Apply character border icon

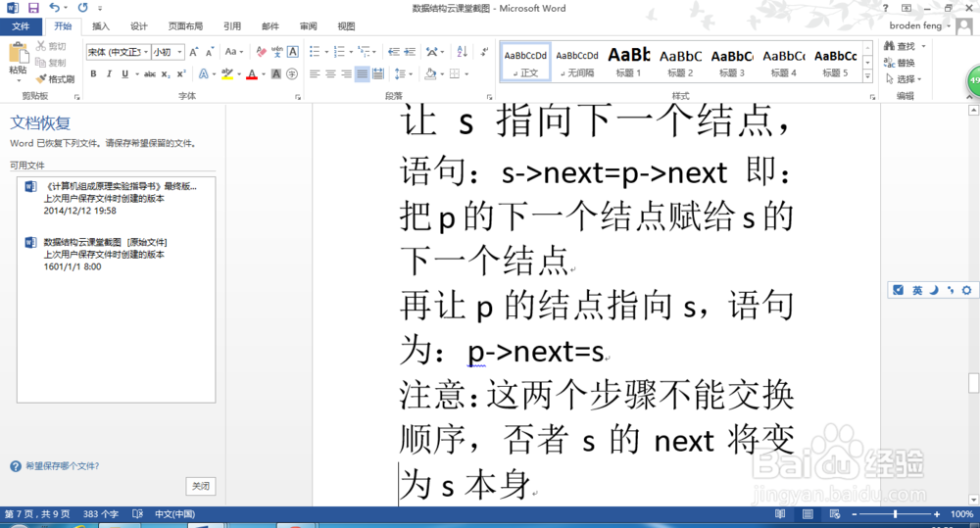click(292, 52)
